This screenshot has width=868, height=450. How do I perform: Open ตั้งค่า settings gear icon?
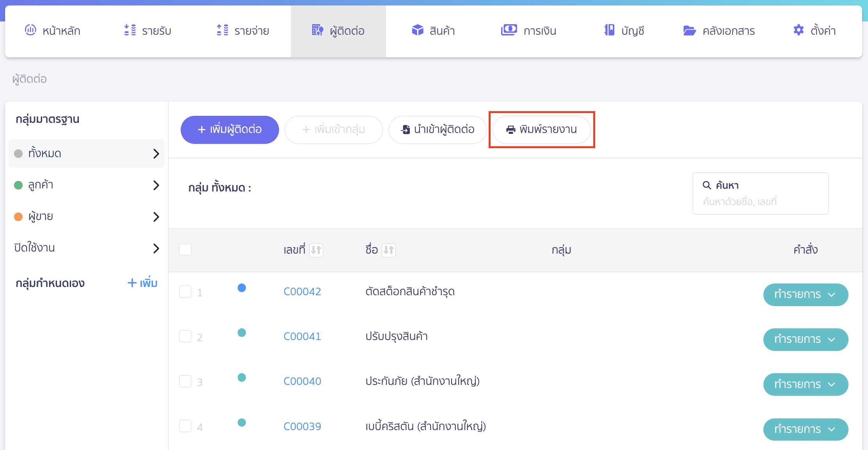coord(799,30)
